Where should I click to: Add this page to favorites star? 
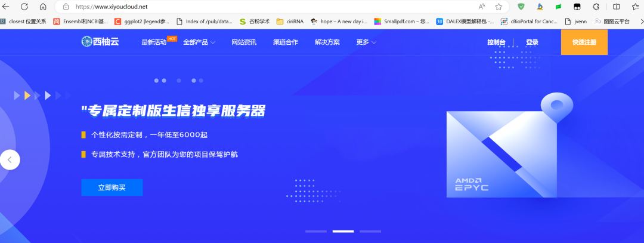coord(499,7)
